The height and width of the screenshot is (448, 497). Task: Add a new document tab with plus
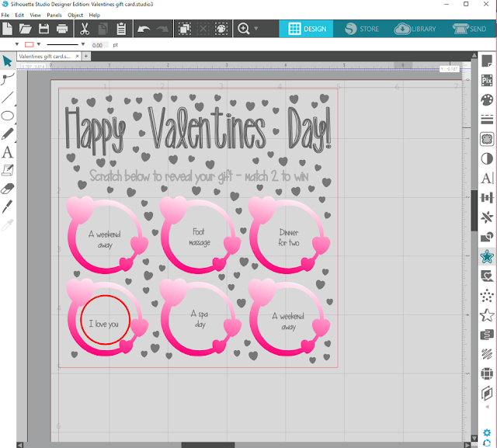pyautogui.click(x=86, y=56)
